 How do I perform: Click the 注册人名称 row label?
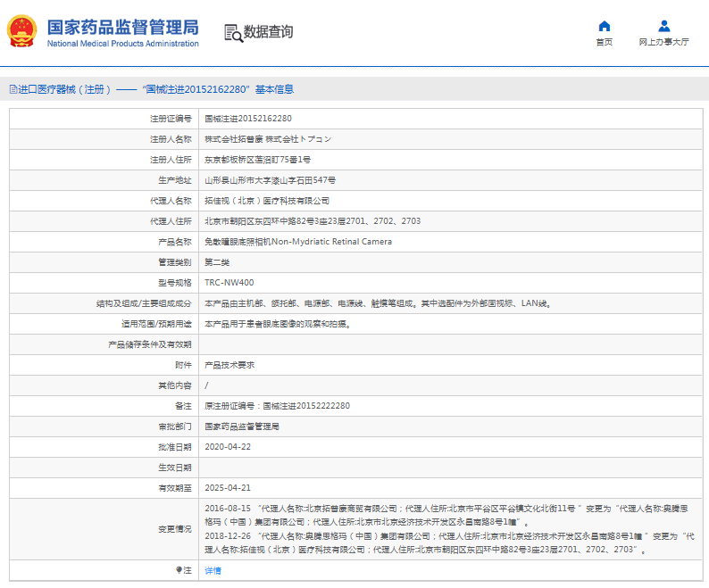[x=171, y=139]
